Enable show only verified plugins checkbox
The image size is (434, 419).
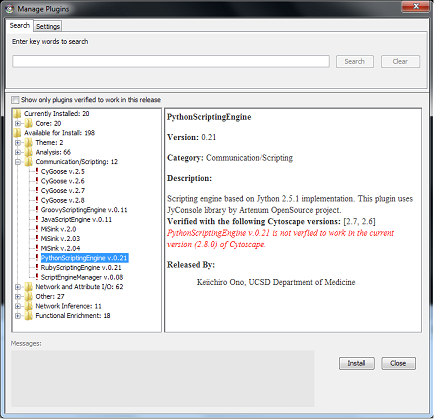15,100
